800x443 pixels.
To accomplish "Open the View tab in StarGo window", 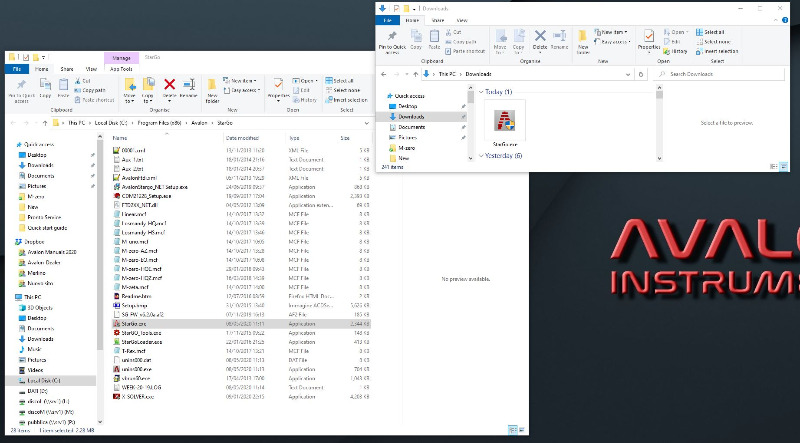I will click(x=91, y=69).
